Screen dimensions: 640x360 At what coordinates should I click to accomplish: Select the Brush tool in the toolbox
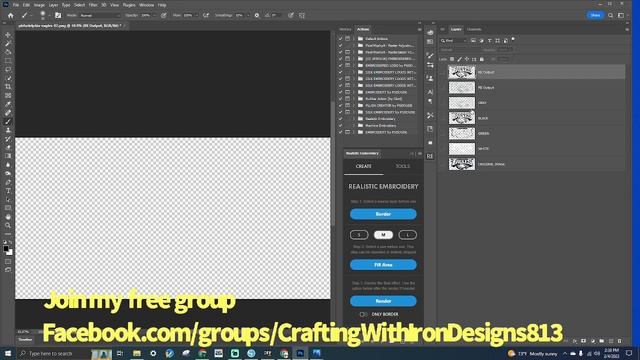click(x=8, y=121)
